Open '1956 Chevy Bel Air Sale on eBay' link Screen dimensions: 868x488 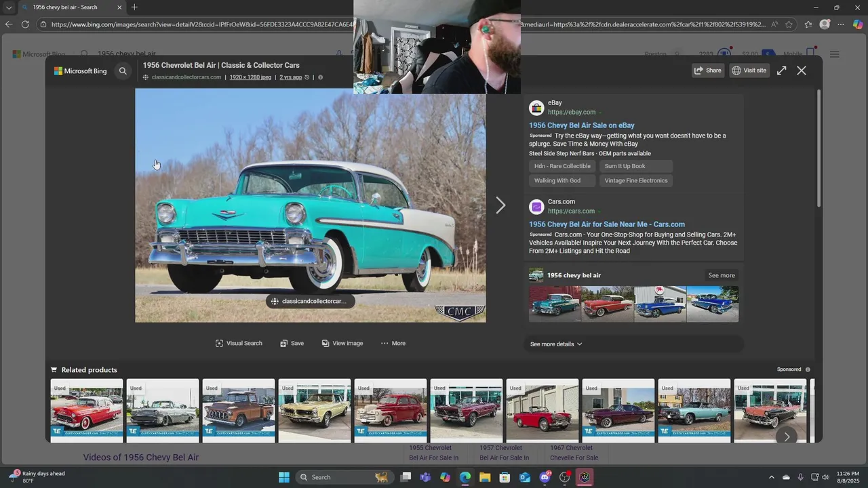pyautogui.click(x=582, y=125)
